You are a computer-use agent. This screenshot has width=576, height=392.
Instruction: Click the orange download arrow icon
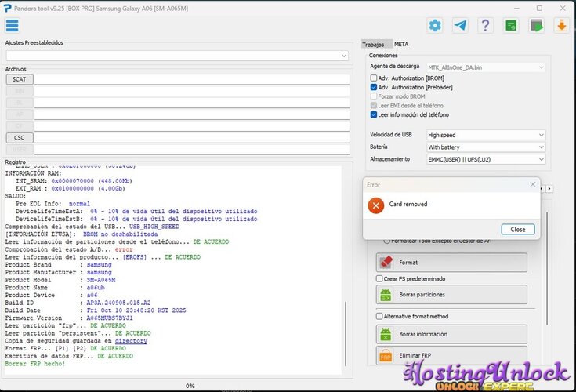(x=562, y=26)
